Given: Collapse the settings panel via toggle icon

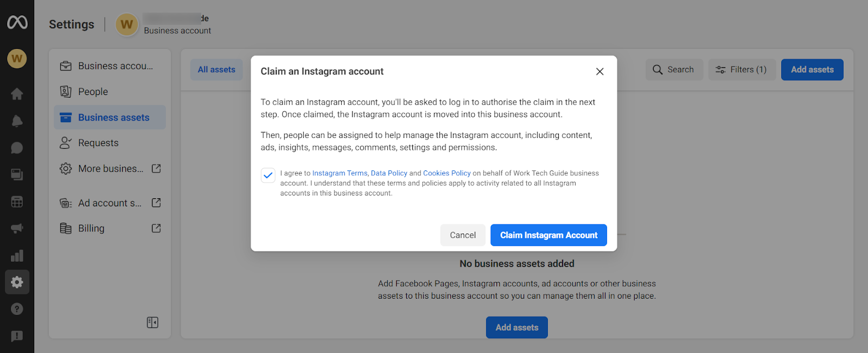Looking at the screenshot, I should (x=152, y=323).
